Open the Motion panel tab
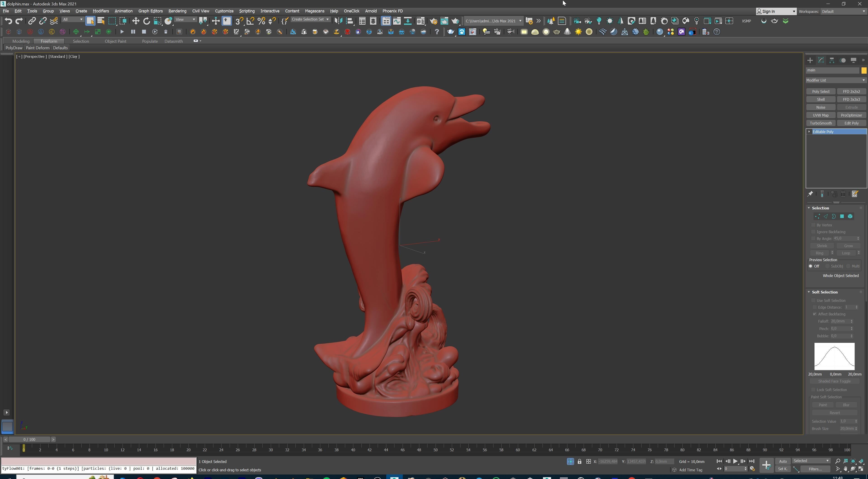 click(842, 60)
